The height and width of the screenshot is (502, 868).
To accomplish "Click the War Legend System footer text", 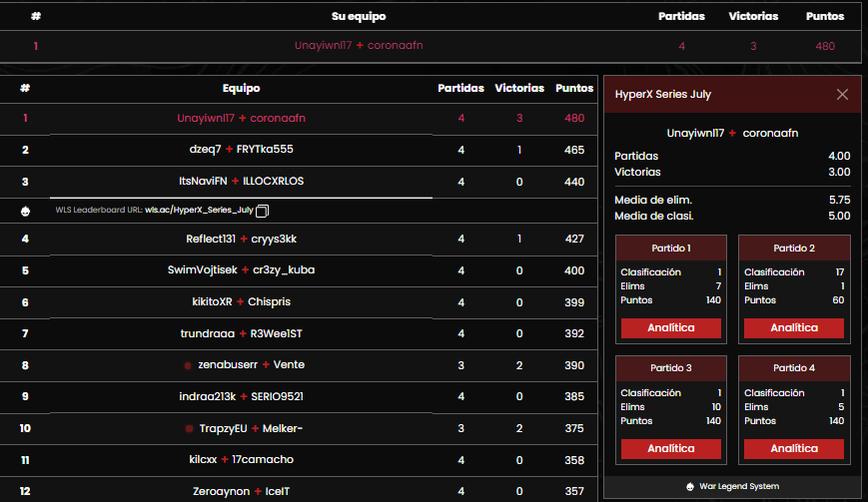I will [739, 486].
